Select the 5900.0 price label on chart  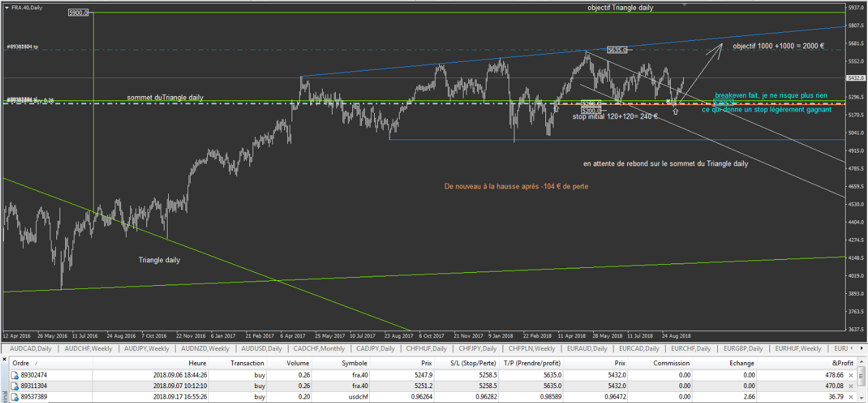[x=79, y=12]
